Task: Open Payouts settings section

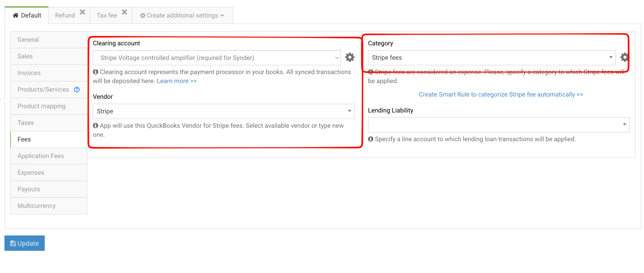Action: pos(49,189)
